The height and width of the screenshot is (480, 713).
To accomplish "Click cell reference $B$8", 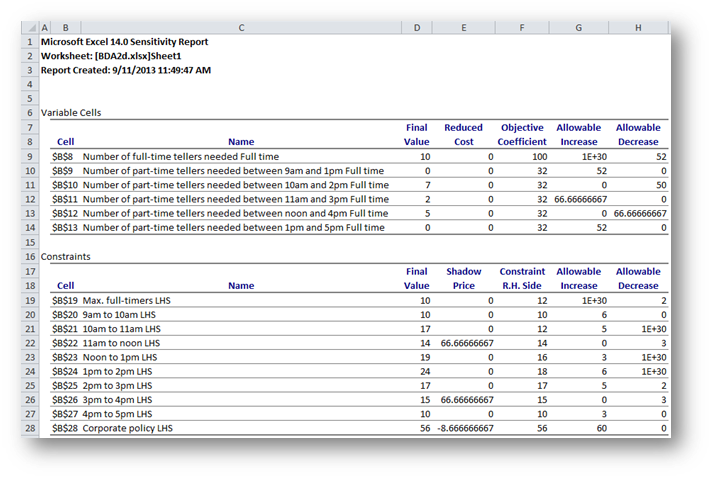I will [62, 157].
